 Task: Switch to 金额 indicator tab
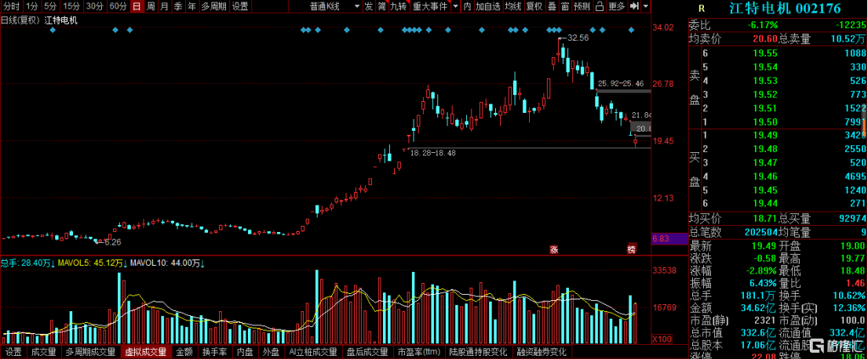coord(184,351)
